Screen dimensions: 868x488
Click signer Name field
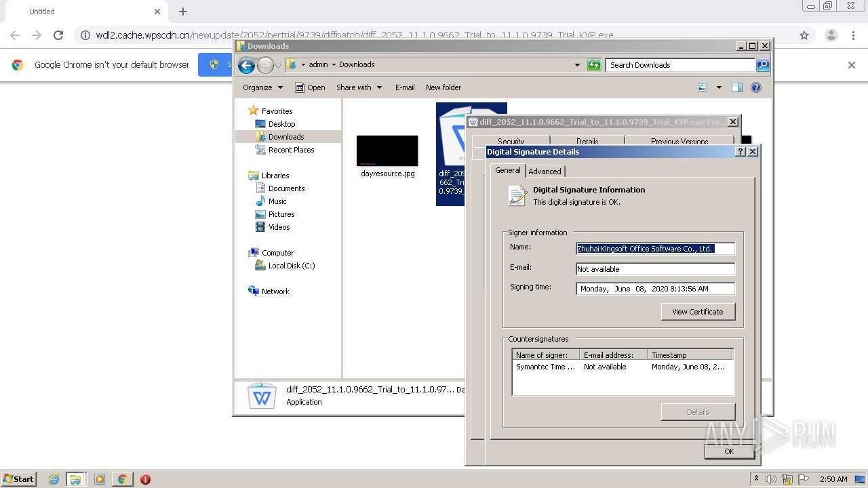[655, 249]
